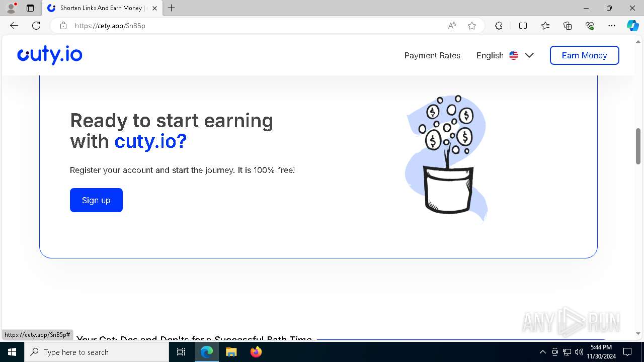The width and height of the screenshot is (644, 362).
Task: Open Browser essentials heart icon
Action: (x=590, y=26)
